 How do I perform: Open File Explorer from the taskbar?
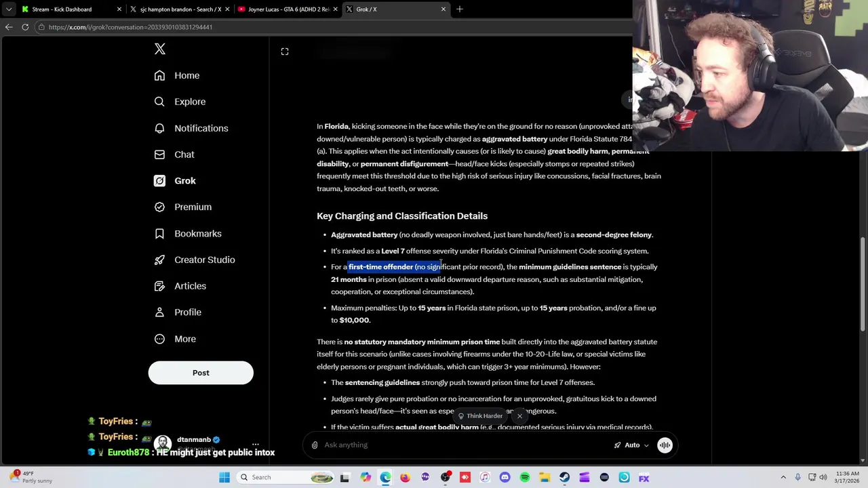545,477
